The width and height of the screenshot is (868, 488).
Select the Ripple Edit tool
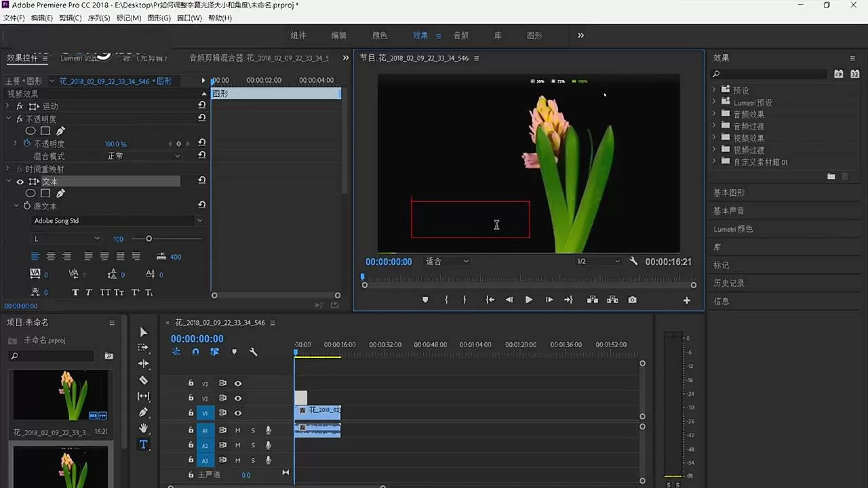143,364
